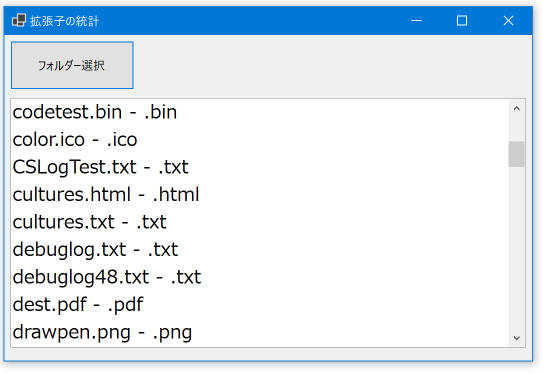Click the app icon in title bar

tap(19, 20)
